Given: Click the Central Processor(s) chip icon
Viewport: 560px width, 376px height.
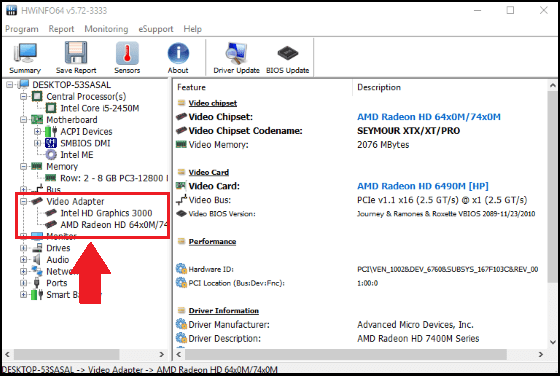Looking at the screenshot, I should tap(37, 96).
